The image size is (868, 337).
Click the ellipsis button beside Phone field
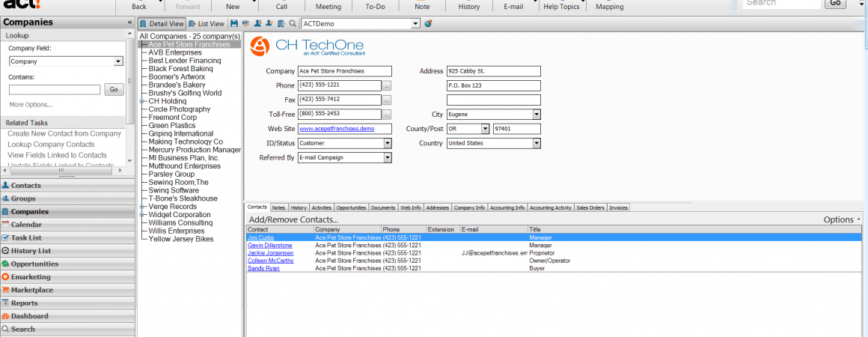tap(387, 86)
